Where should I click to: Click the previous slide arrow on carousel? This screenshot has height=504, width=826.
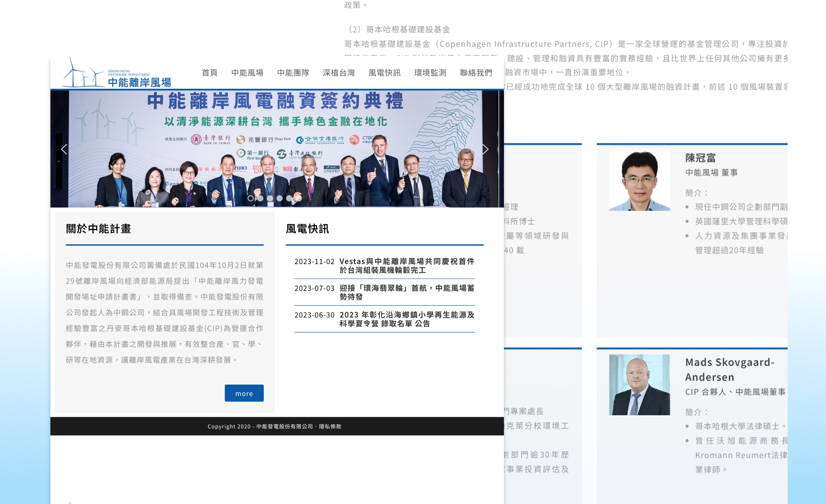coord(64,149)
